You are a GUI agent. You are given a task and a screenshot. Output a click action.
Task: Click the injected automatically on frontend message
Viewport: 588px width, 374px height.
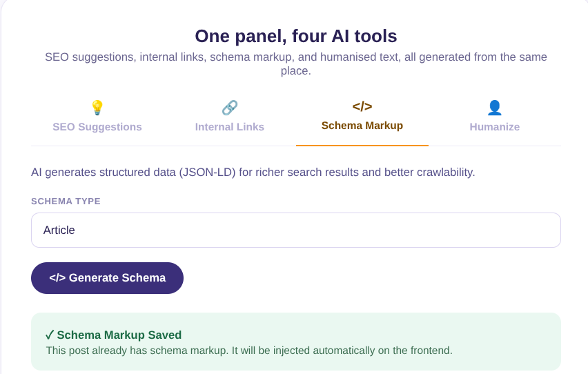249,351
